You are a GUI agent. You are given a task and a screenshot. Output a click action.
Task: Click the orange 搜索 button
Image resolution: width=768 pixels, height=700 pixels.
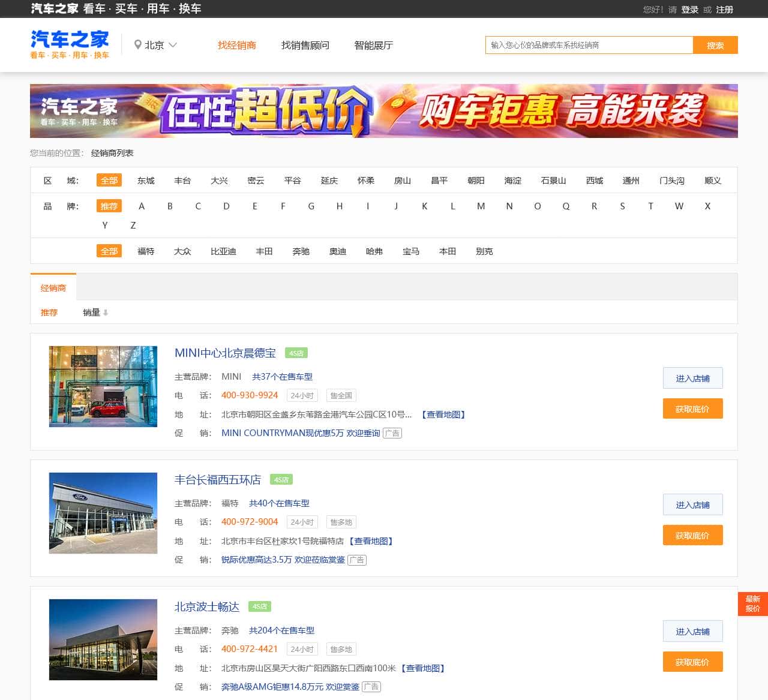[x=715, y=45]
